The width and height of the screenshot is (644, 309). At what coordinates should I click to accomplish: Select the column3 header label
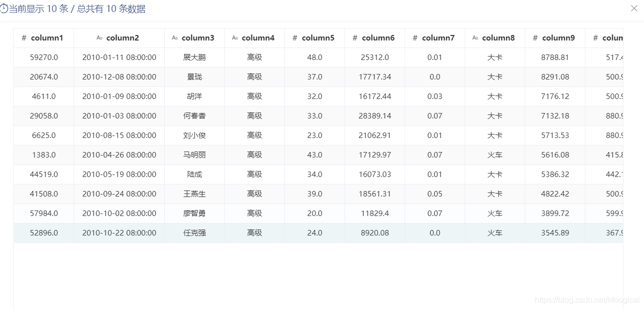[198, 38]
